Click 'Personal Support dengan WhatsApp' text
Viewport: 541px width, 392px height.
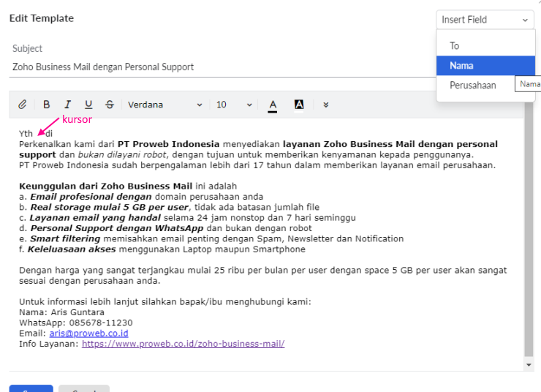tap(117, 228)
